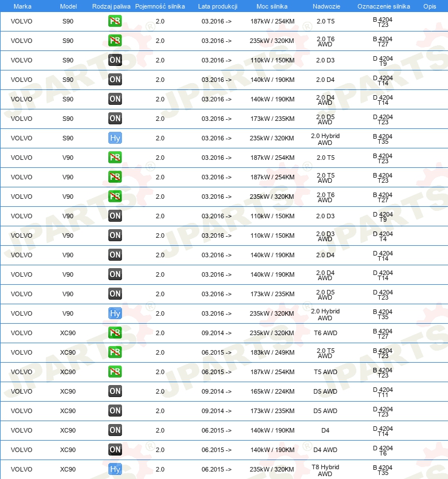This screenshot has width=448, height=479.
Task: Click the 'D 4204 T11' engine code
Action: coord(383,392)
